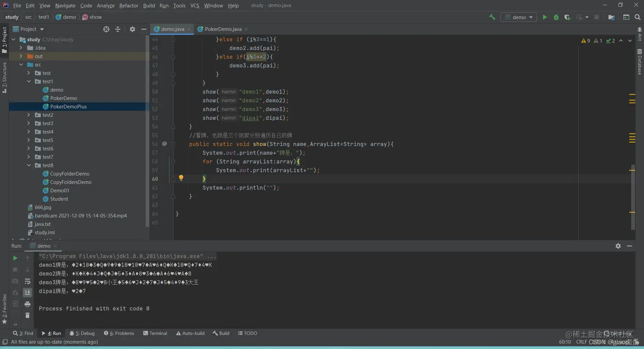Run the demo configuration with green play button

pos(544,17)
